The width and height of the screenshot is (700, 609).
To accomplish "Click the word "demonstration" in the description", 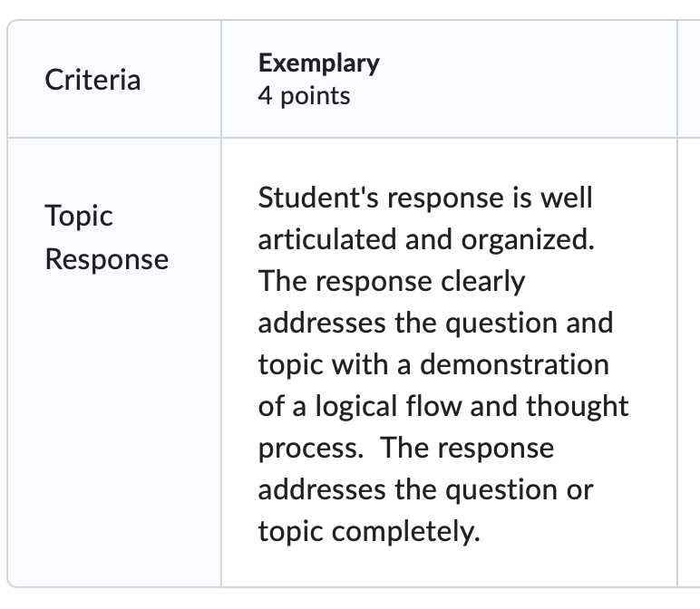I will click(x=515, y=364).
